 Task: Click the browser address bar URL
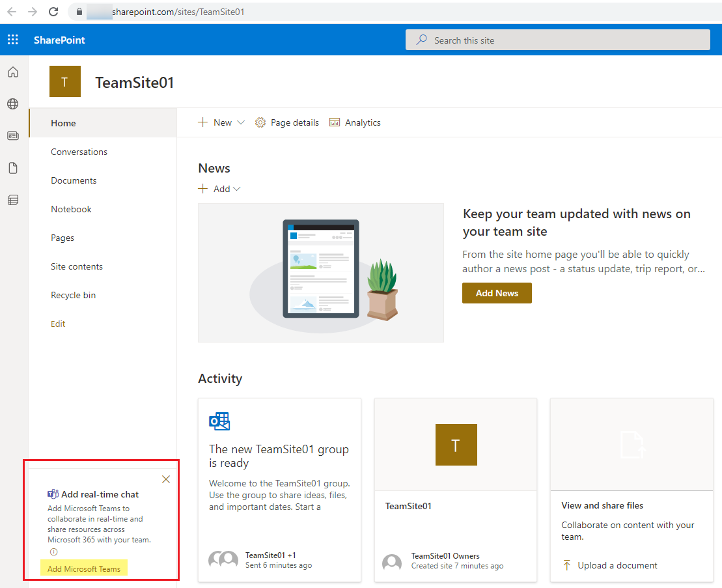(x=178, y=12)
